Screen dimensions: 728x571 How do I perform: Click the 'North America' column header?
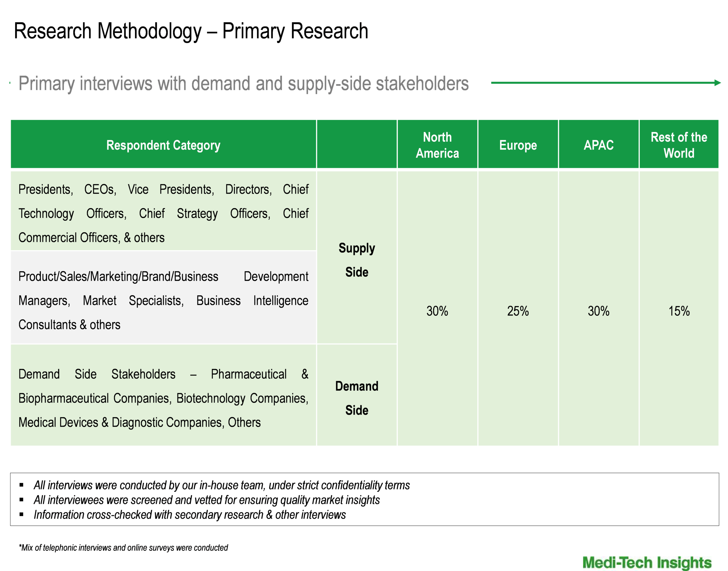[x=437, y=144]
